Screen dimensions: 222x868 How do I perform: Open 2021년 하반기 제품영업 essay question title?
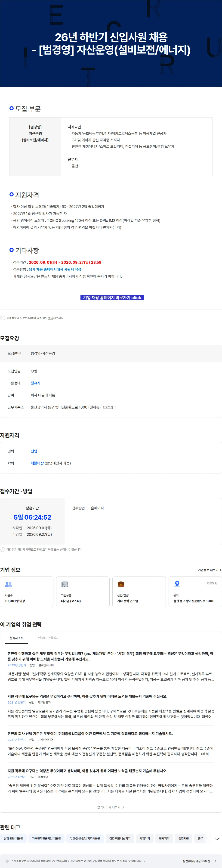coord(87,771)
